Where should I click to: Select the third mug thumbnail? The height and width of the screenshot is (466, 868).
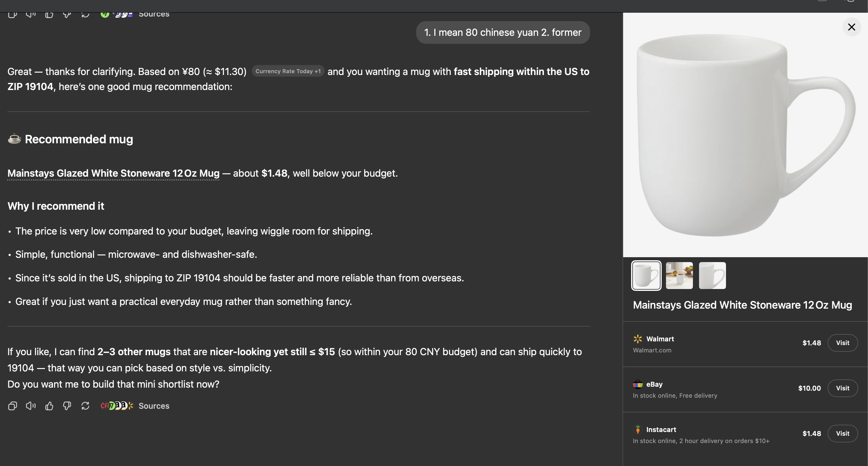[x=712, y=276]
